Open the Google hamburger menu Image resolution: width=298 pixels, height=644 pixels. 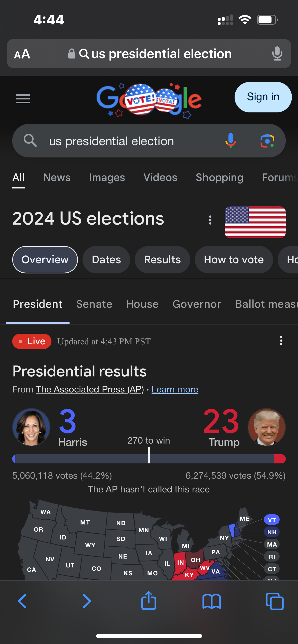click(x=23, y=98)
